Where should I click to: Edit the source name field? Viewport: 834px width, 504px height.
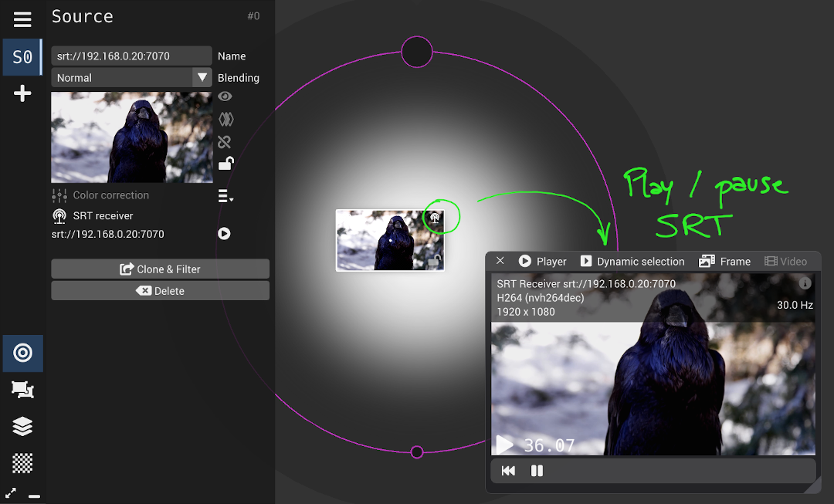pyautogui.click(x=131, y=56)
